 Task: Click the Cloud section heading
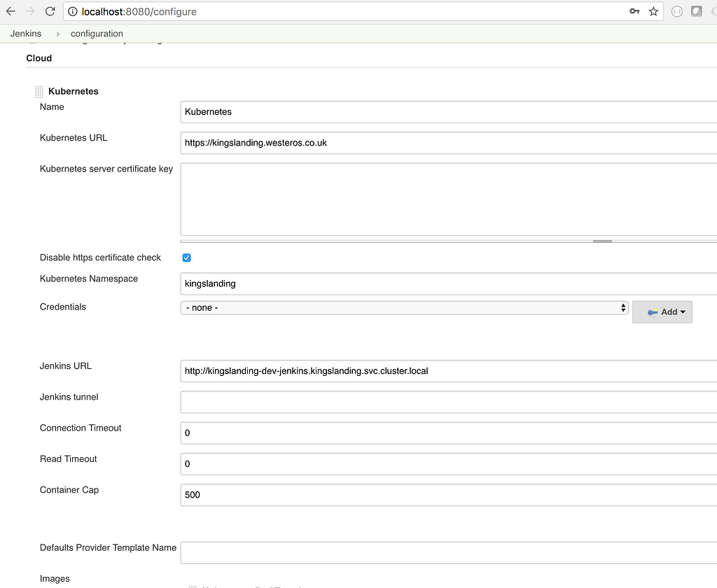pyautogui.click(x=39, y=58)
